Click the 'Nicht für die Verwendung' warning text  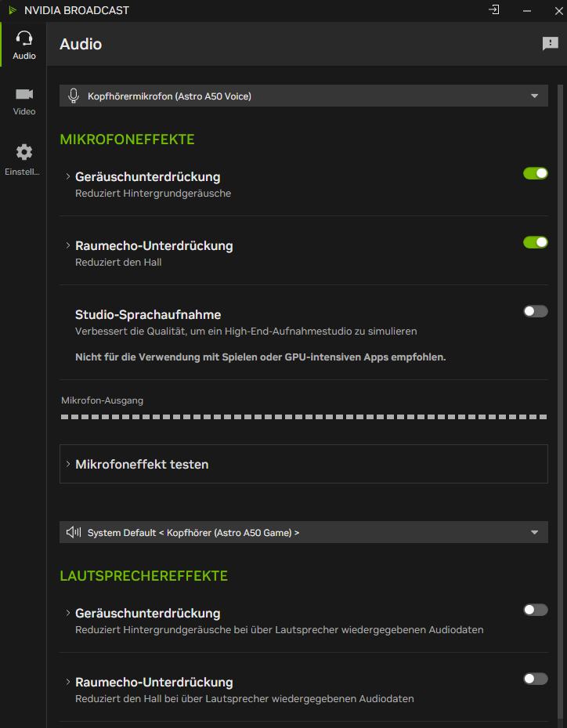click(260, 357)
